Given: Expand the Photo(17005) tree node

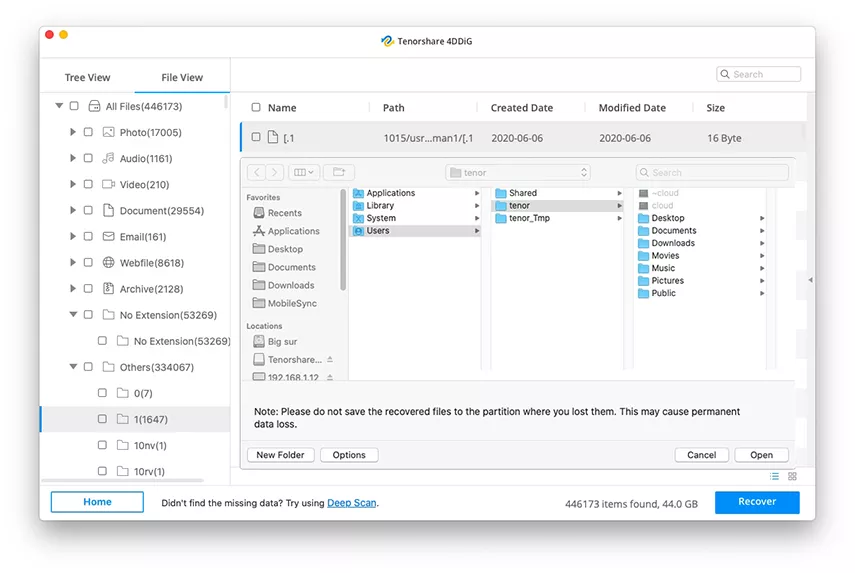Looking at the screenshot, I should (73, 132).
